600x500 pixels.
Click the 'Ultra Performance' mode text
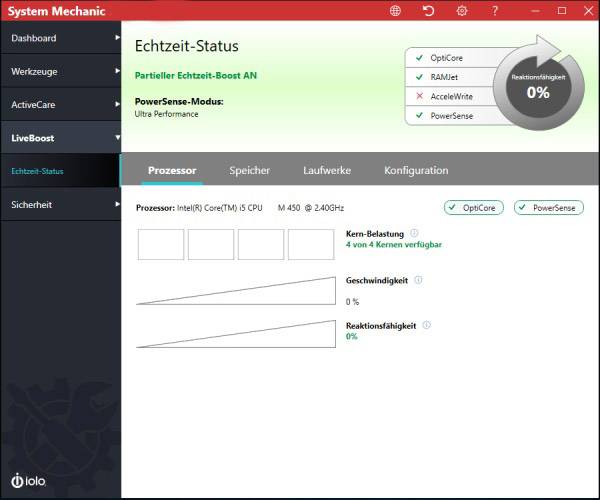(166, 114)
